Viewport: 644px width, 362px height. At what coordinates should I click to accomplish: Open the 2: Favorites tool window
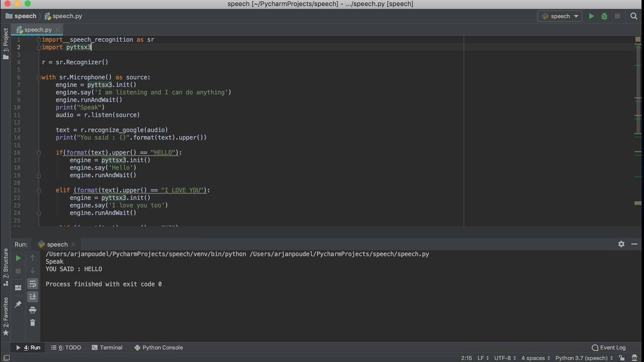click(x=6, y=317)
